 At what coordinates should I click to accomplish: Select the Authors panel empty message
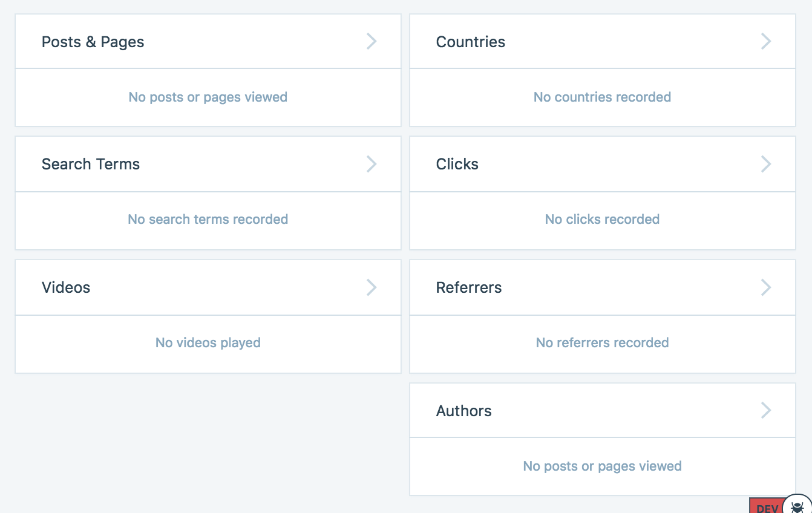pos(603,466)
